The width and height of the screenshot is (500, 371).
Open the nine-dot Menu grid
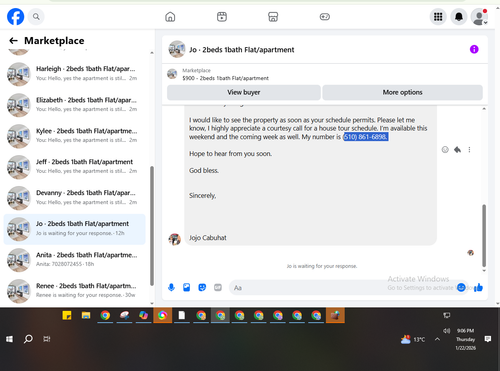tap(438, 17)
